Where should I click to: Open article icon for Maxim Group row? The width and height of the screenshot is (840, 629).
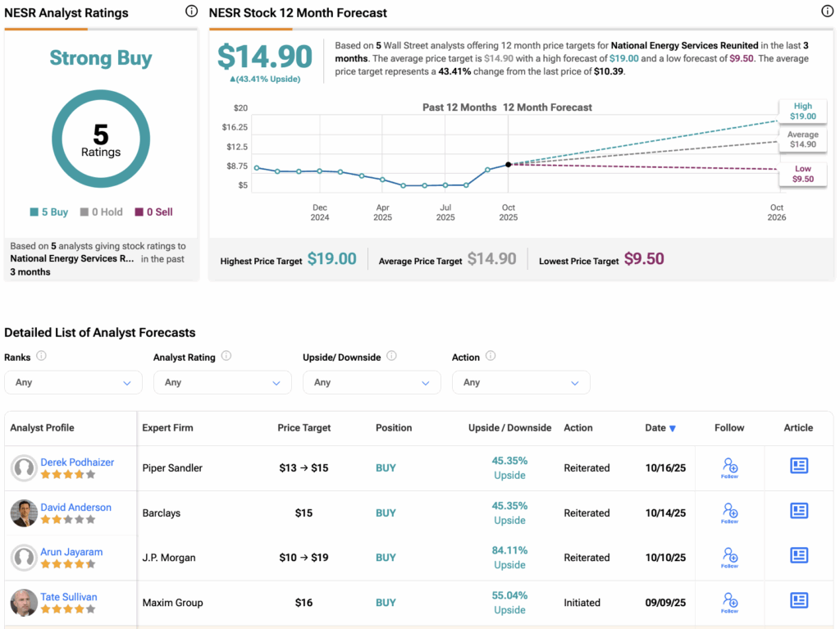[799, 600]
